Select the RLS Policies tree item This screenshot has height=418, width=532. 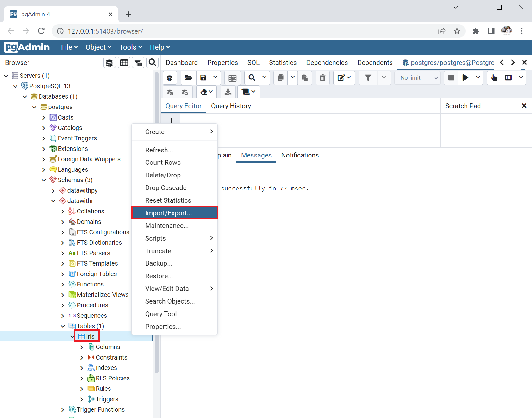109,378
